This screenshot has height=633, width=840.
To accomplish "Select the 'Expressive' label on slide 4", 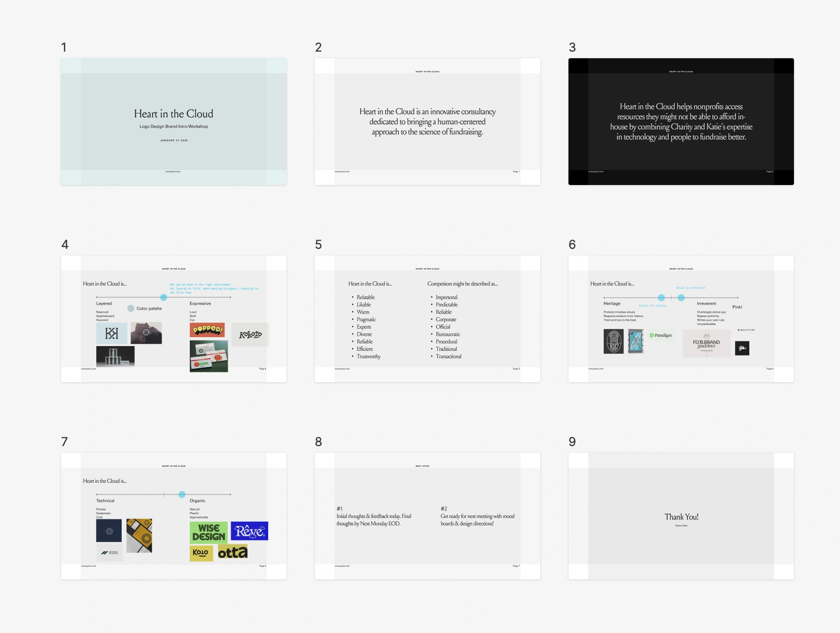I will pos(201,303).
